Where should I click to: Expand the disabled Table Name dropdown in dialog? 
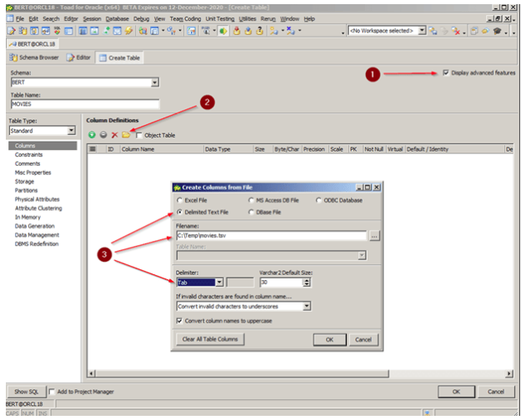[x=362, y=255]
